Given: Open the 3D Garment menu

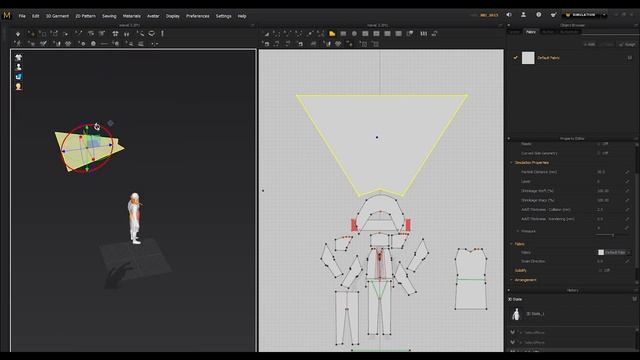Looking at the screenshot, I should (x=57, y=16).
